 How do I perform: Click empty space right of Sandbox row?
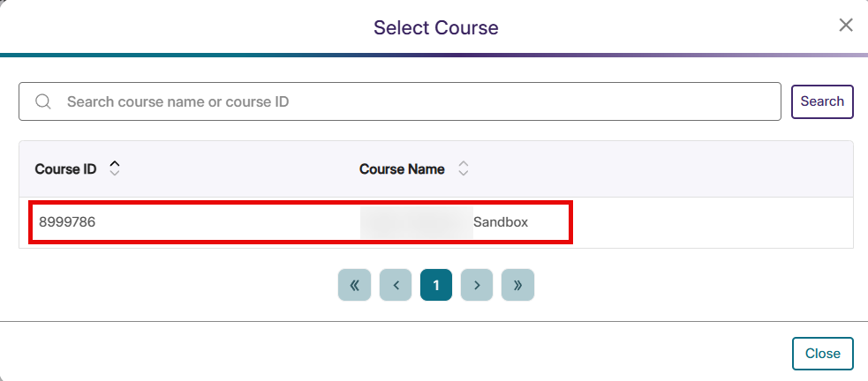(x=706, y=222)
